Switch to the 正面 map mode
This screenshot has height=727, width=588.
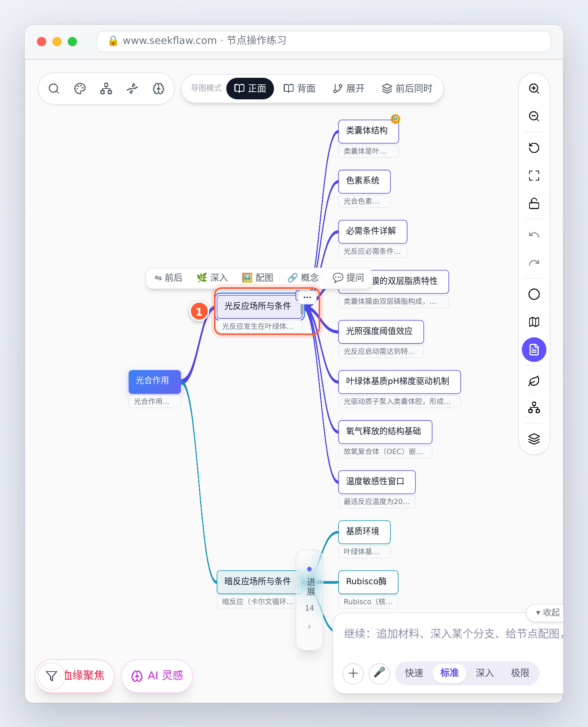[250, 89]
